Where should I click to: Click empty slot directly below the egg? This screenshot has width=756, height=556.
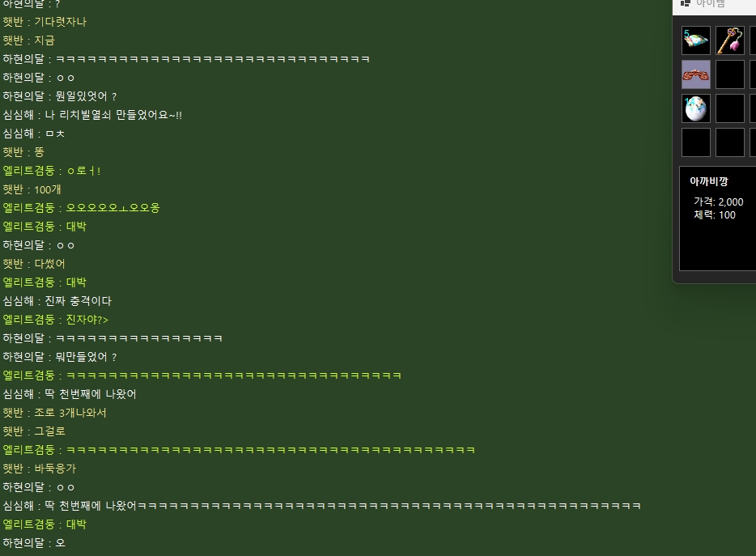(696, 142)
